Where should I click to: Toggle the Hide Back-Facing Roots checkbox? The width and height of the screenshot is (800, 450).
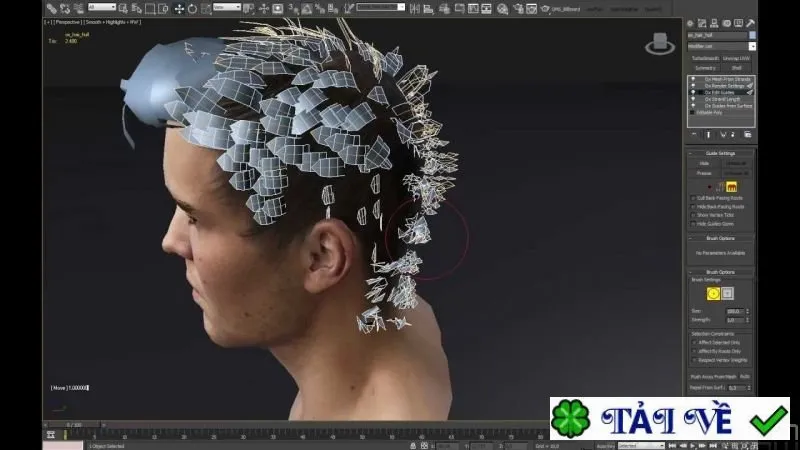point(693,207)
